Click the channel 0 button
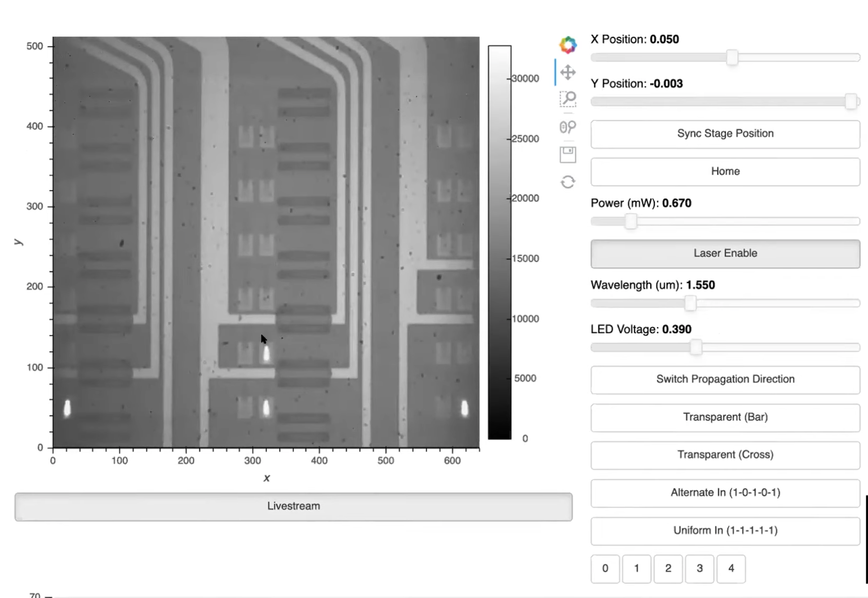Screen dimensions: 868x598 click(x=605, y=568)
